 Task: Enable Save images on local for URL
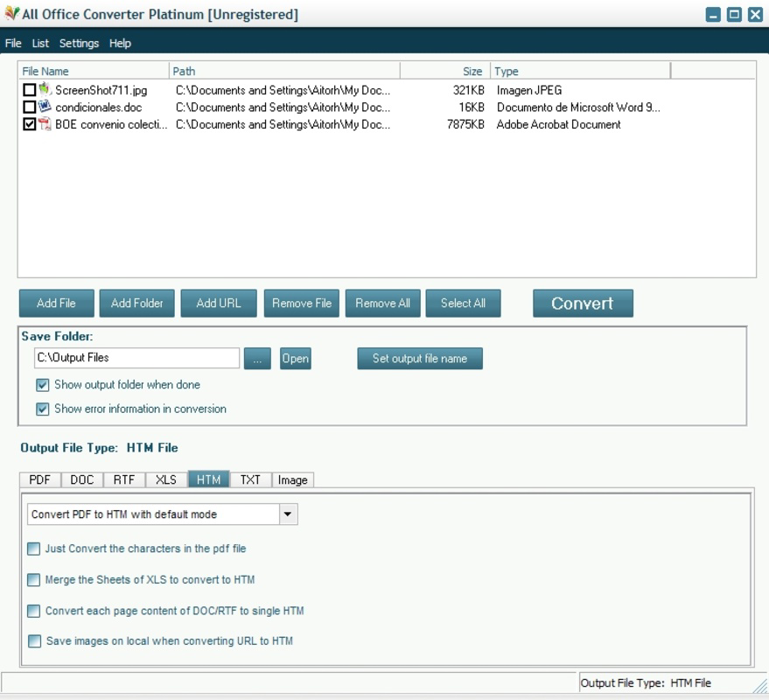point(34,641)
